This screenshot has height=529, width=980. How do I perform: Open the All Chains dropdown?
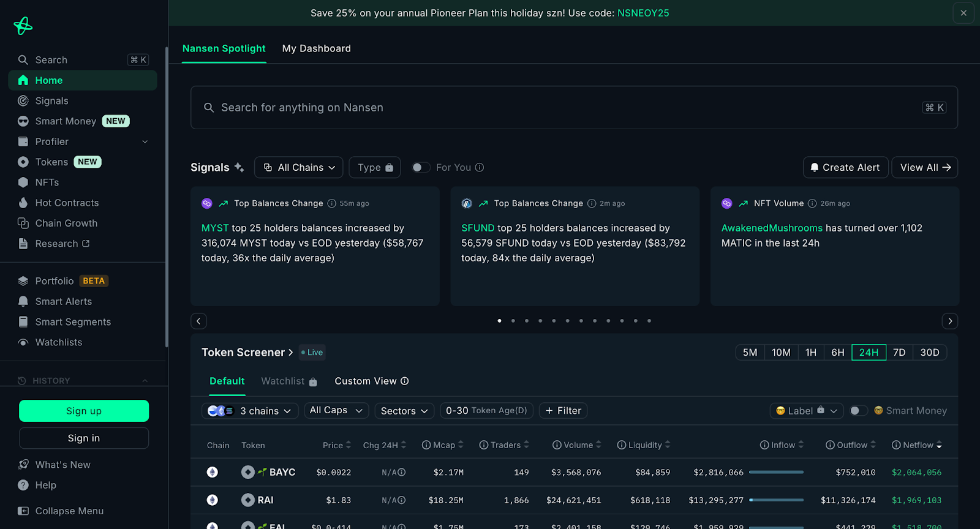coord(299,167)
